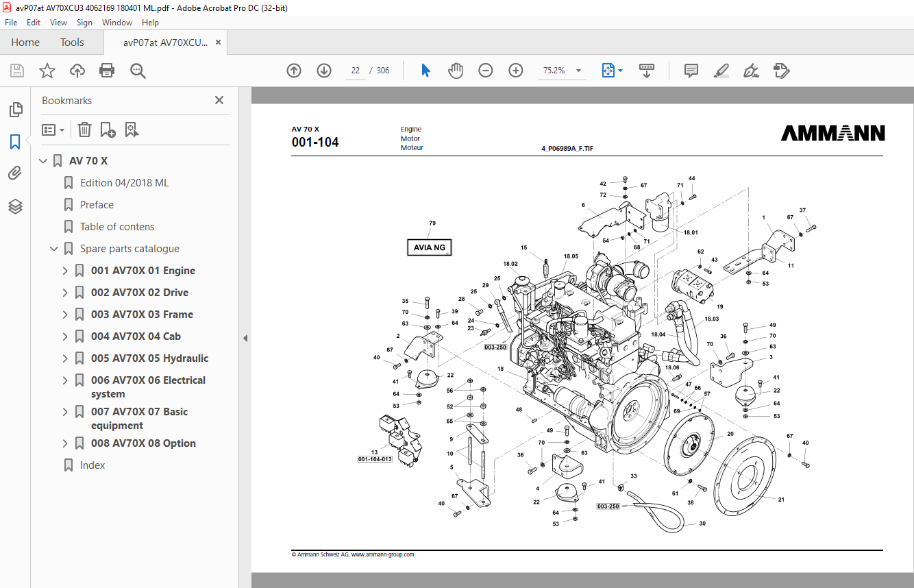Open the Sign menu
The image size is (914, 588).
pos(84,23)
